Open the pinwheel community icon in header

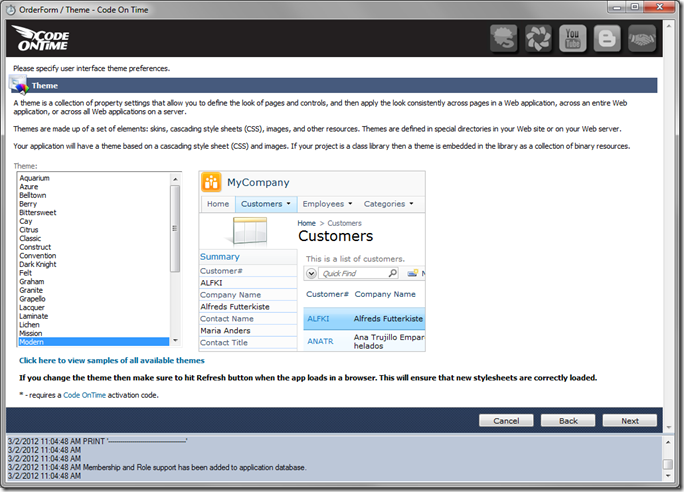(538, 38)
